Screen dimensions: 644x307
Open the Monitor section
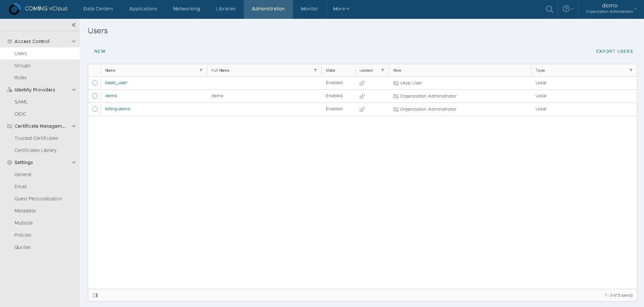(x=309, y=9)
